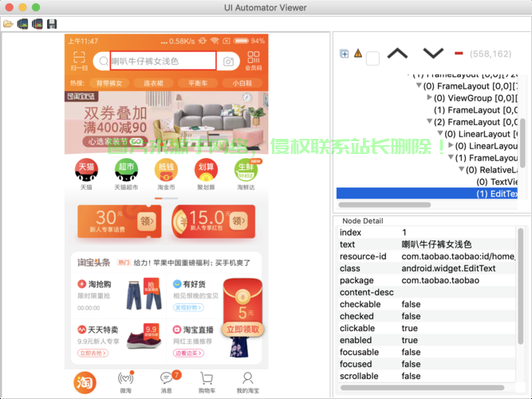Open the 淘宝头条 headline about 苹果中国
The height and width of the screenshot is (399, 532).
click(x=192, y=263)
